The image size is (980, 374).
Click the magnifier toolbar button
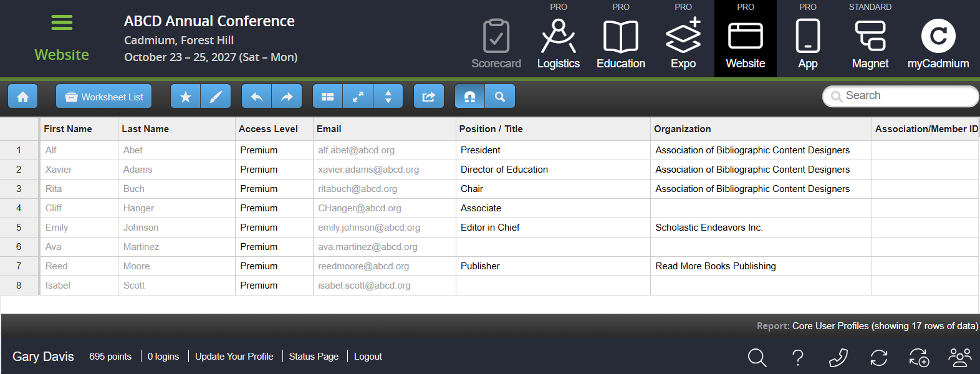[500, 97]
